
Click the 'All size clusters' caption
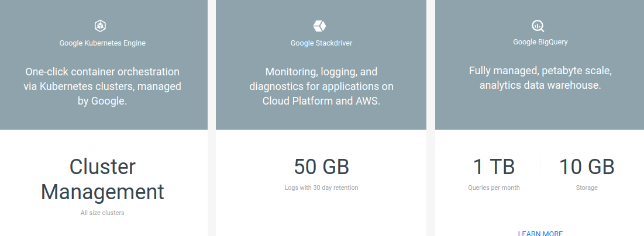click(x=102, y=213)
